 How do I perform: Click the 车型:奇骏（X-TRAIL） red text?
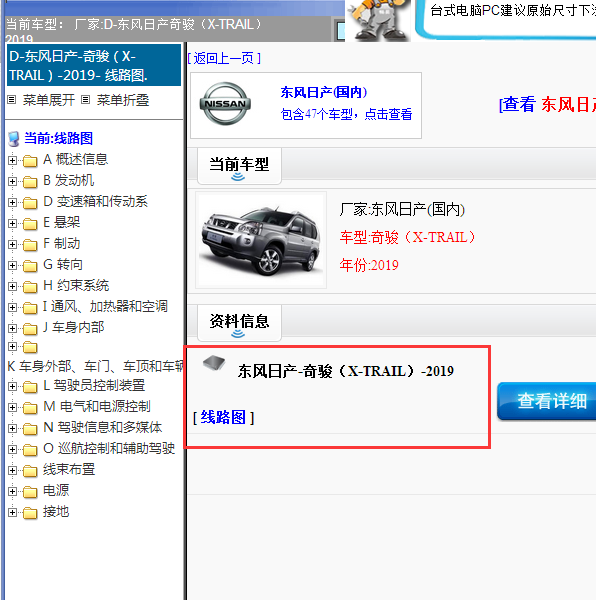[407, 237]
